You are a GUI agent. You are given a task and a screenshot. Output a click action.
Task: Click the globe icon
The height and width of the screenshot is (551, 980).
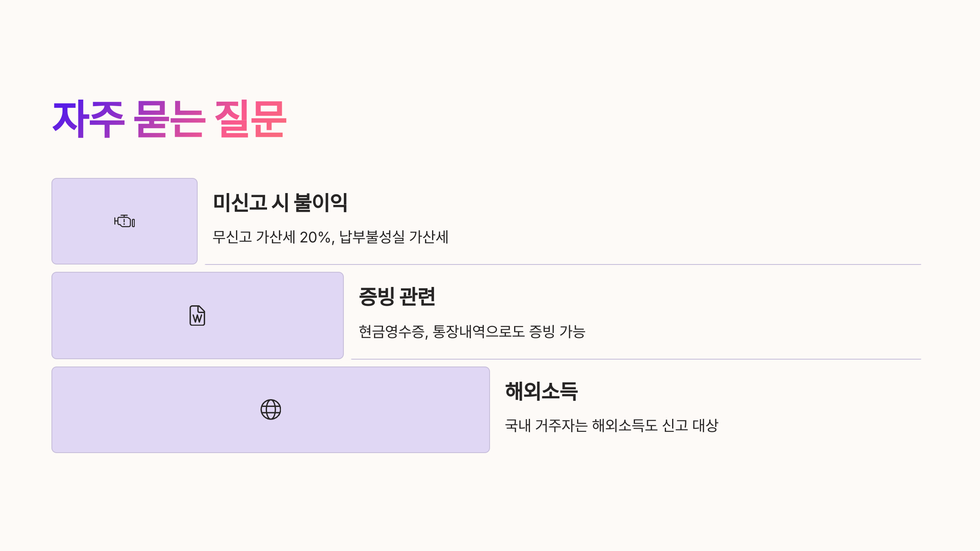pos(271,409)
